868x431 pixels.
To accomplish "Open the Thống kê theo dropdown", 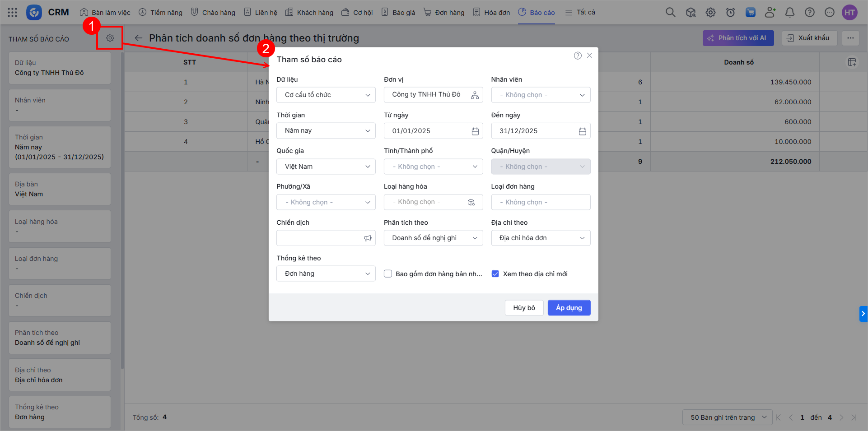I will [x=326, y=274].
